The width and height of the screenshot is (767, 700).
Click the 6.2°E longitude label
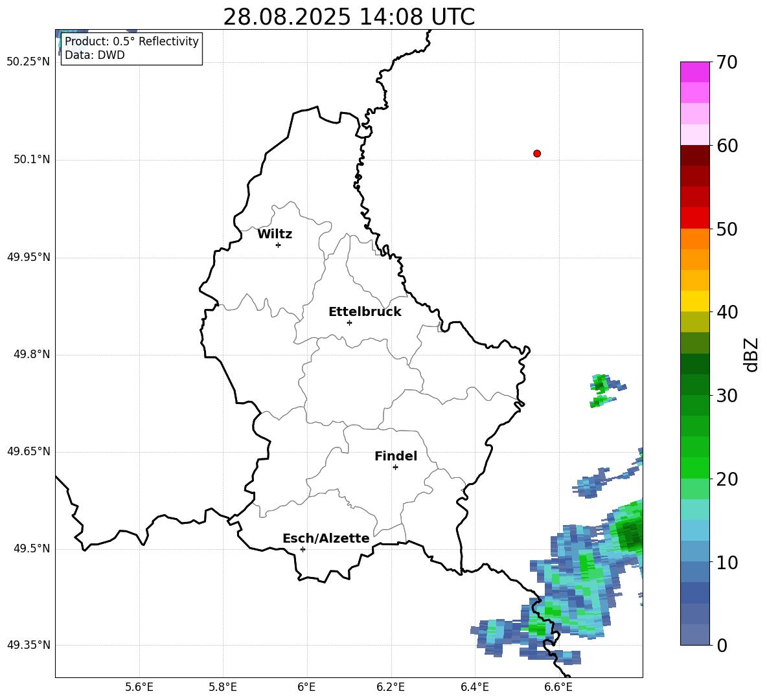[391, 687]
